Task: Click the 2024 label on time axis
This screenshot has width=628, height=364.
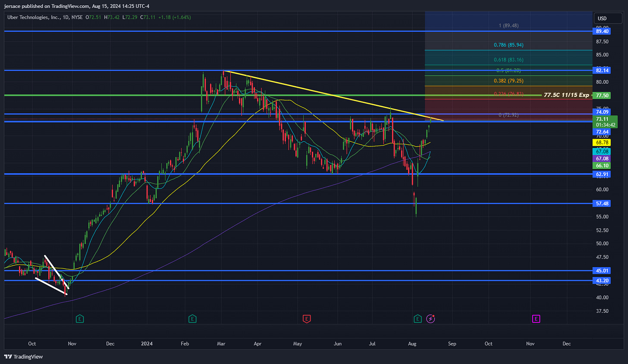Action: [147, 344]
